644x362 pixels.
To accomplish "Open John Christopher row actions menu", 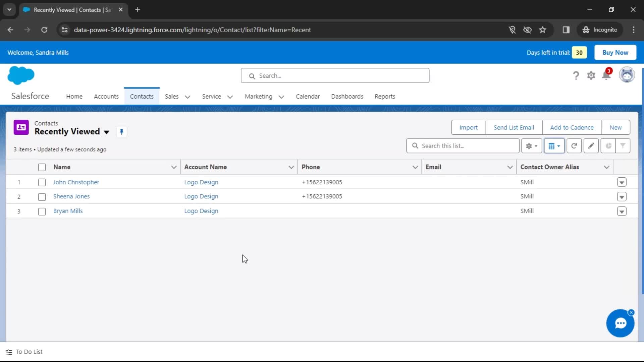I will click(622, 182).
